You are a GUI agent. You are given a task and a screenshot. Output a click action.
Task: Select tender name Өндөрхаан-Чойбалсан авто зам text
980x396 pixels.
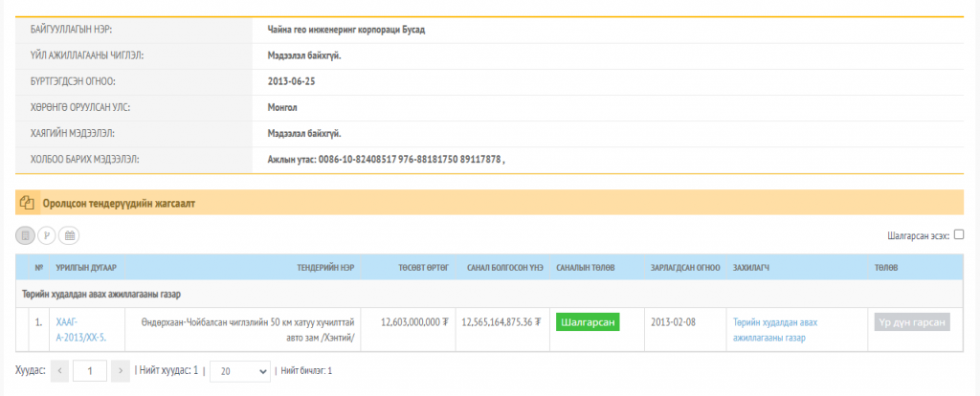pyautogui.click(x=249, y=330)
